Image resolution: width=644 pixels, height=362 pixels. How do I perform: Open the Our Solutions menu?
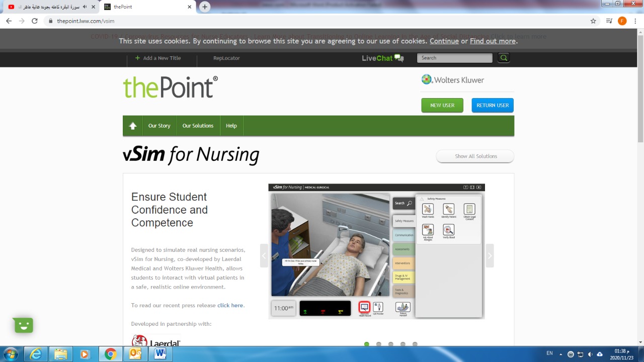198,126
